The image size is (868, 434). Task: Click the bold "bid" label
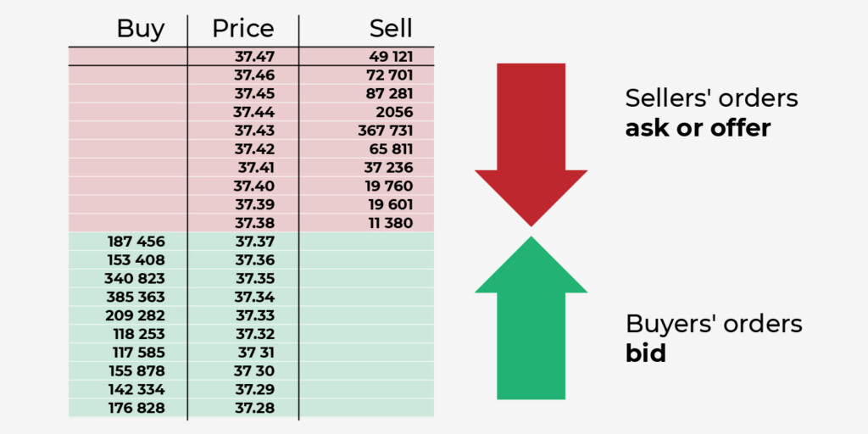click(x=645, y=353)
